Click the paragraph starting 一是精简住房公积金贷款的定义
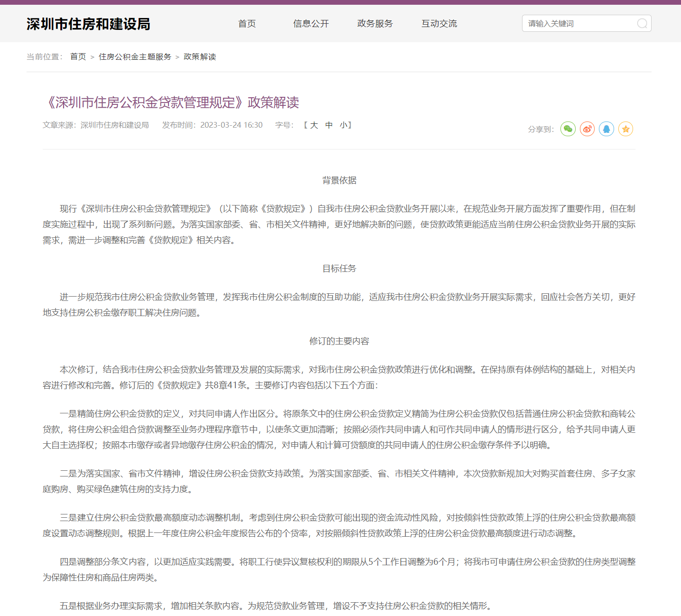 339,429
